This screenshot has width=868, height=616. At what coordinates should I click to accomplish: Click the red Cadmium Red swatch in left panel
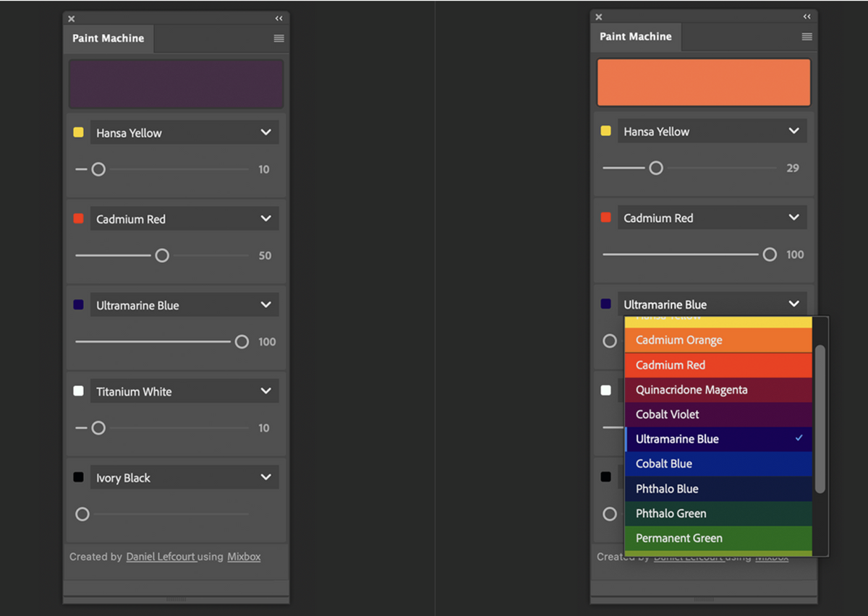coord(79,218)
